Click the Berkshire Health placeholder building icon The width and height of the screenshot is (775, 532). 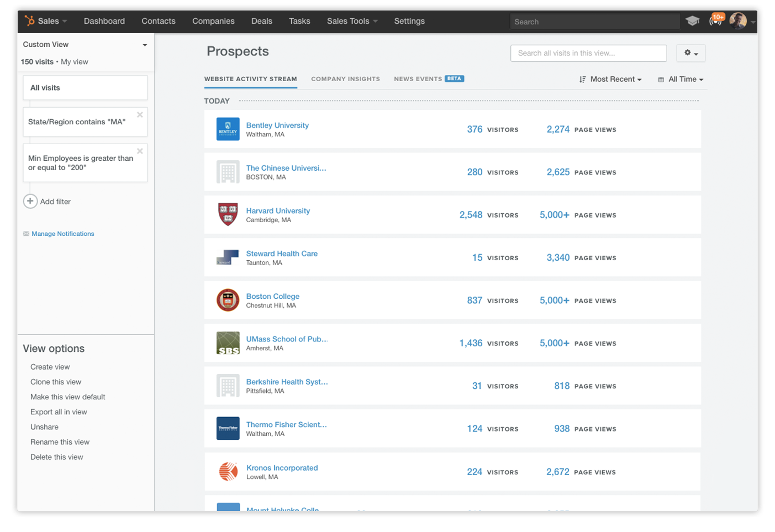click(x=228, y=385)
